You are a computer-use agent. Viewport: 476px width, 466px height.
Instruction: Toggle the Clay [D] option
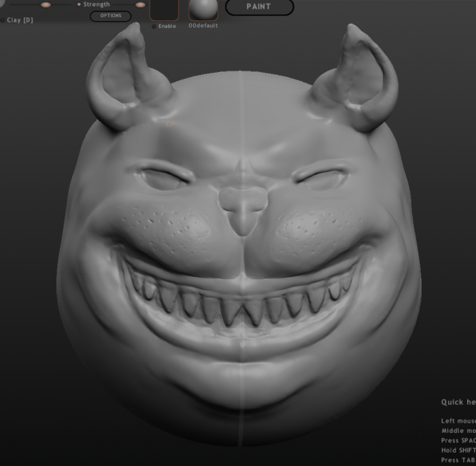pyautogui.click(x=3, y=20)
